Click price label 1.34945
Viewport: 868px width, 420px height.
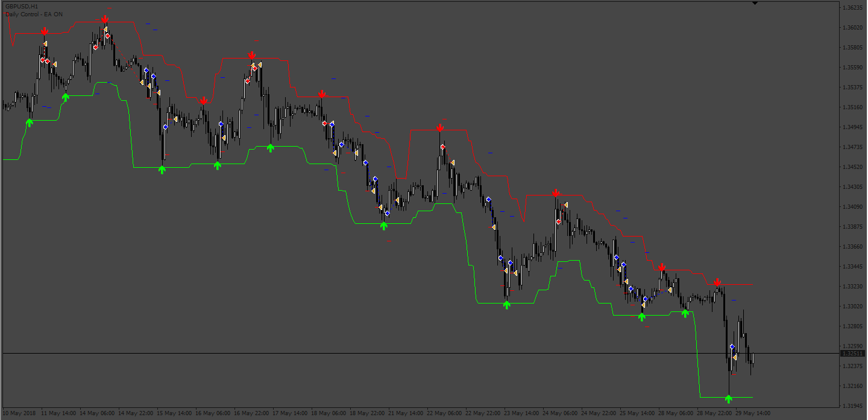[x=854, y=127]
